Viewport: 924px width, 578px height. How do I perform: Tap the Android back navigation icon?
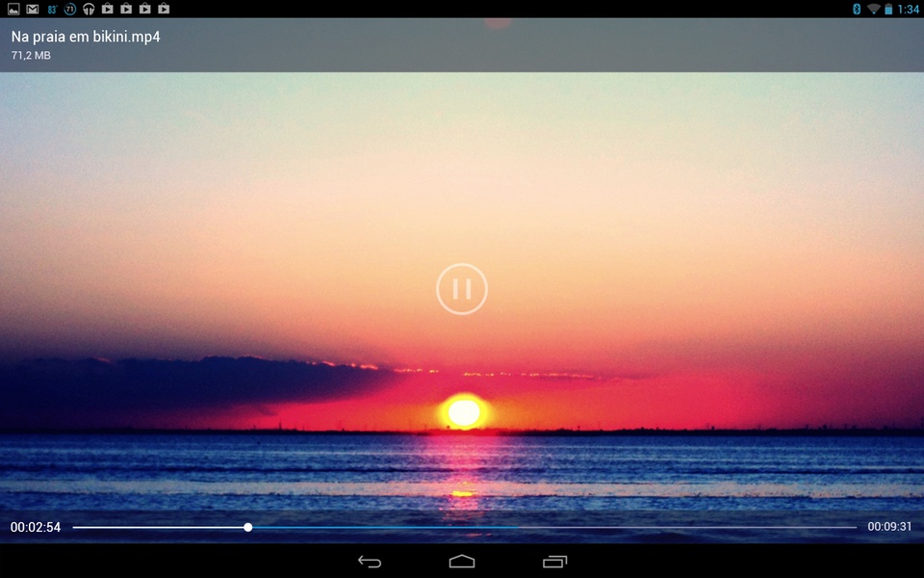point(370,562)
